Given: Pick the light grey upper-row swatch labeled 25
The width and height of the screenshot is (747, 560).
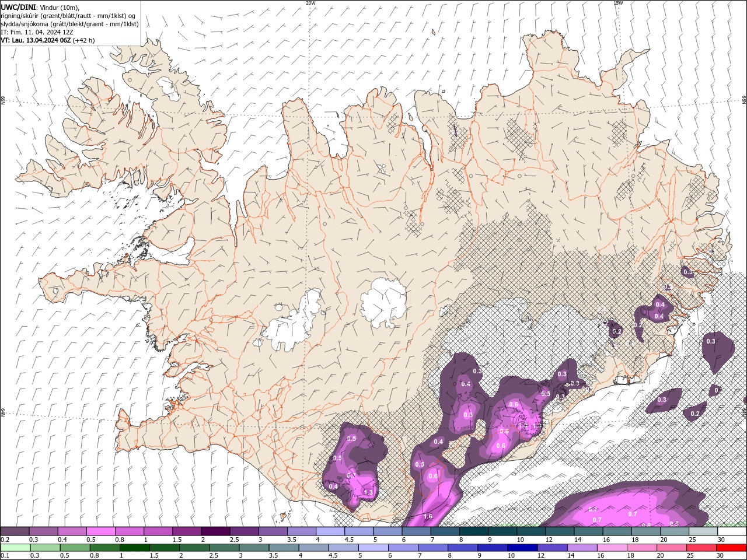Looking at the screenshot, I should click(x=704, y=531).
